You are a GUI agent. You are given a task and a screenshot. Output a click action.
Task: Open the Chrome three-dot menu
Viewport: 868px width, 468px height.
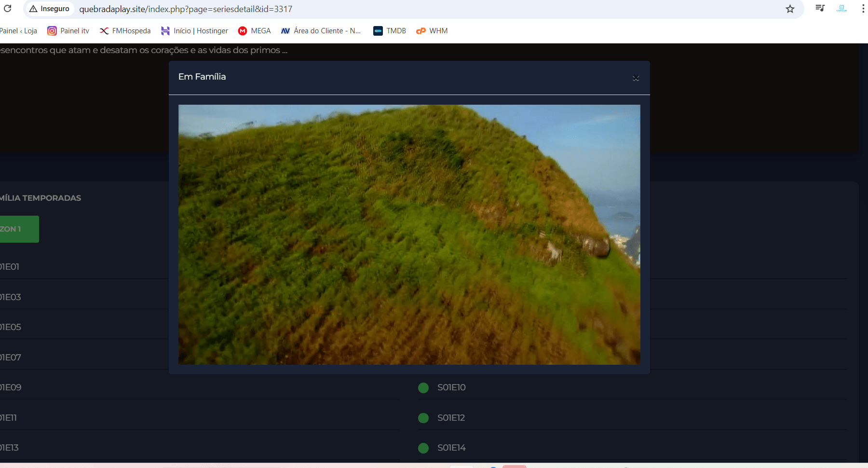point(863,9)
